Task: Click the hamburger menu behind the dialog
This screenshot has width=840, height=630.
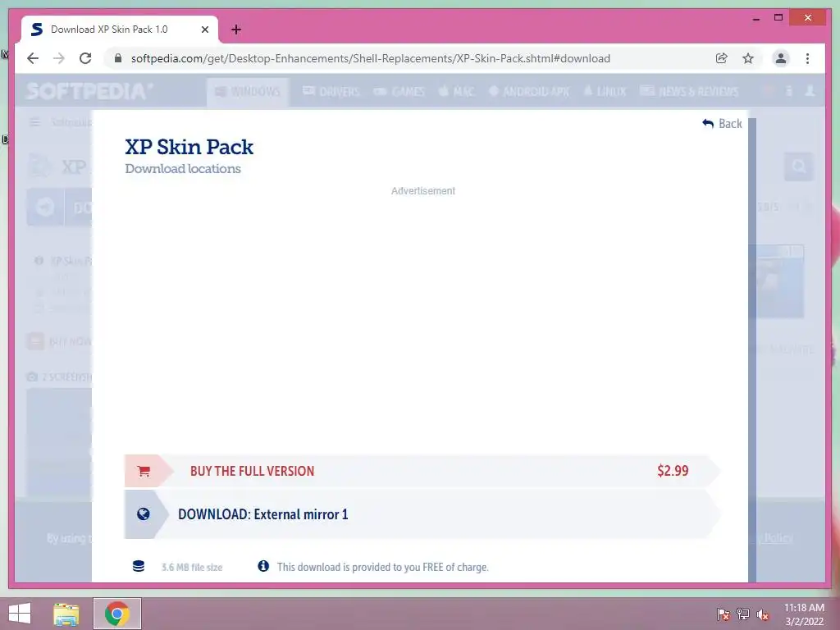Action: pyautogui.click(x=35, y=123)
